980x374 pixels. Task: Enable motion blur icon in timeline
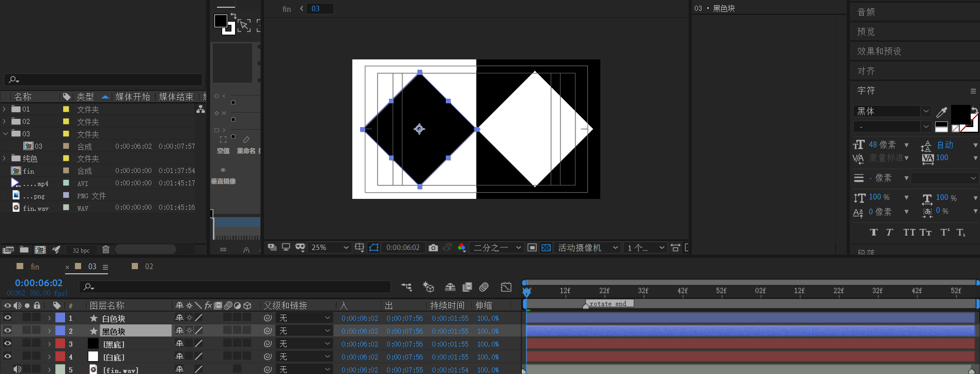(484, 287)
